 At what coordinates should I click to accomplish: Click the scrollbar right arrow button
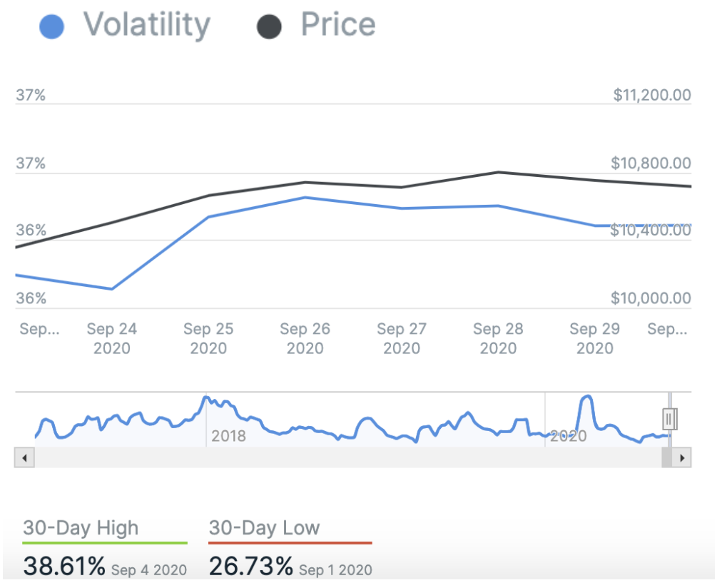683,457
